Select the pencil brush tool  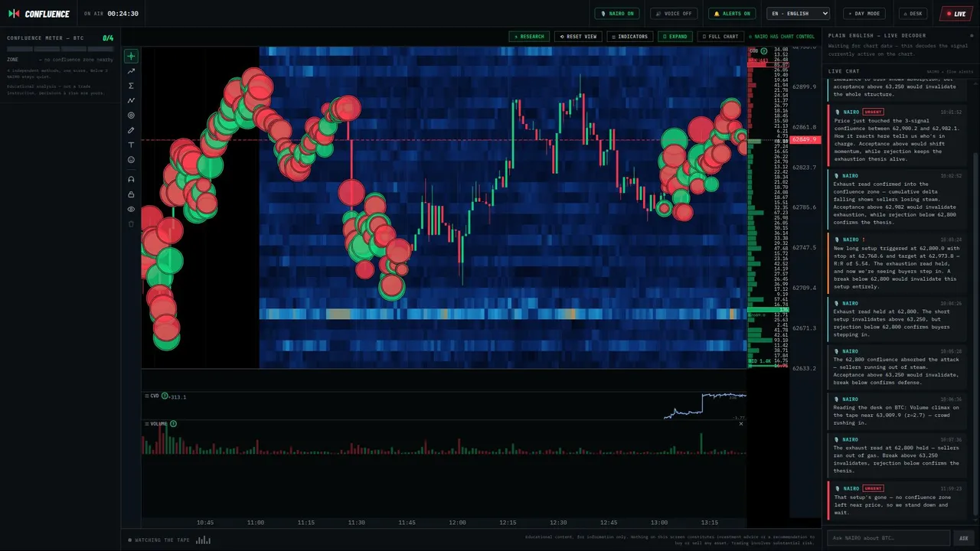tap(131, 130)
